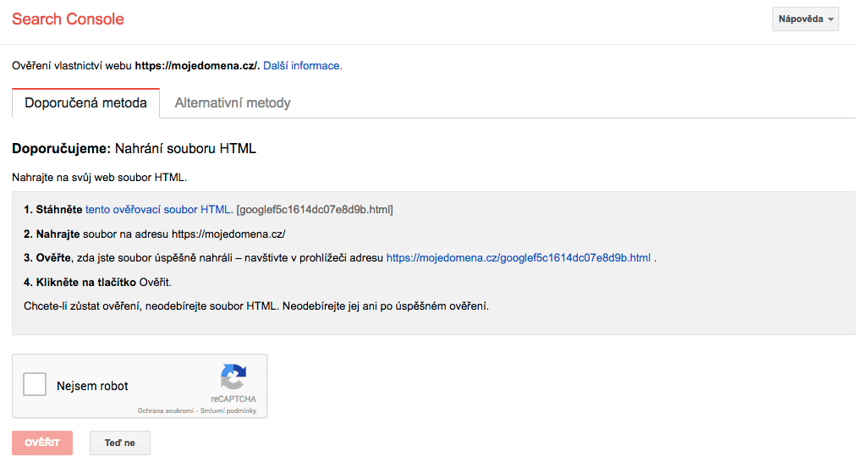Open Ochrana soukromí link in reCAPTCHA
868x468 pixels.
pyautogui.click(x=166, y=410)
